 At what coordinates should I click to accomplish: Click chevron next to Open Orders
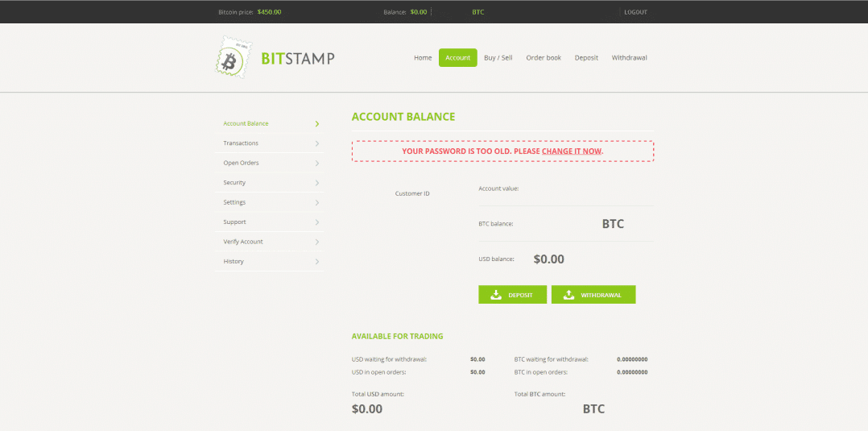click(x=317, y=163)
